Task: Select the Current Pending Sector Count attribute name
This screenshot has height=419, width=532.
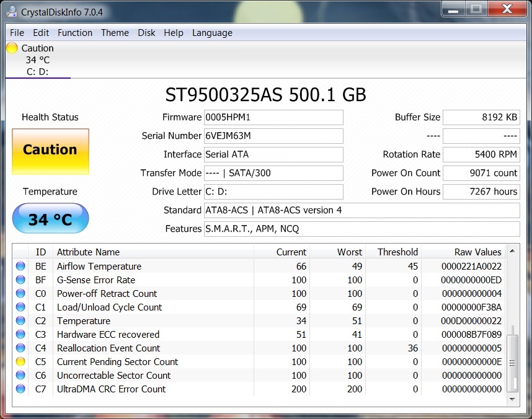Action: [117, 362]
